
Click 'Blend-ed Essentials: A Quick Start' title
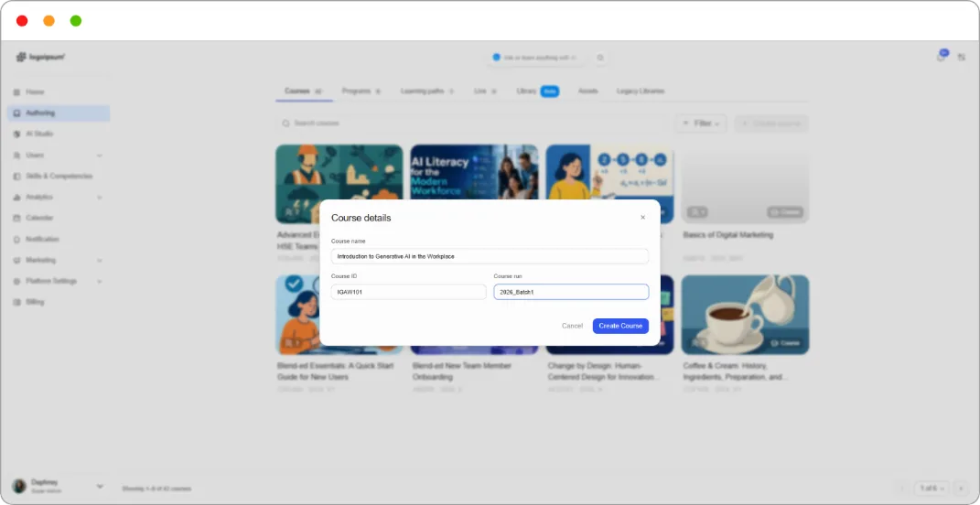click(336, 371)
